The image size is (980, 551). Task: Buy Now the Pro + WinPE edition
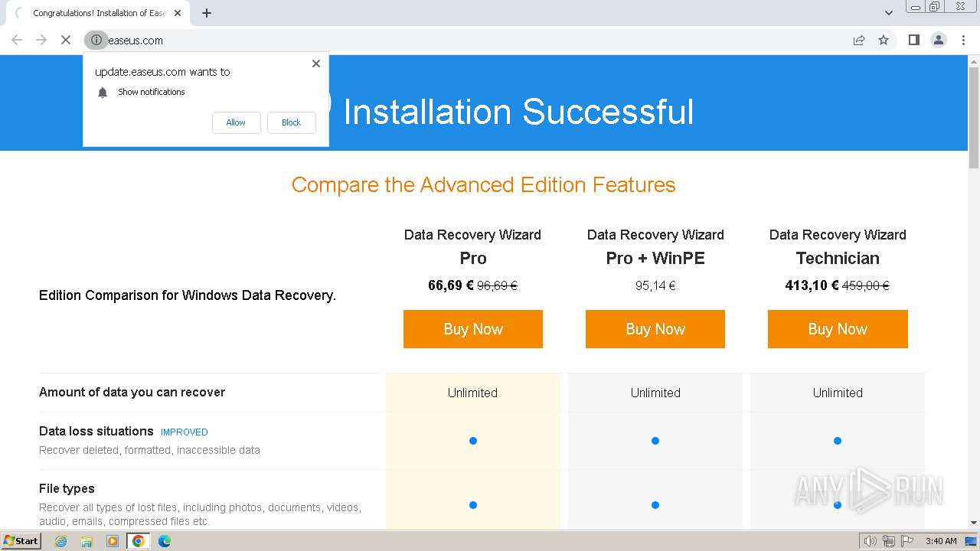click(655, 329)
